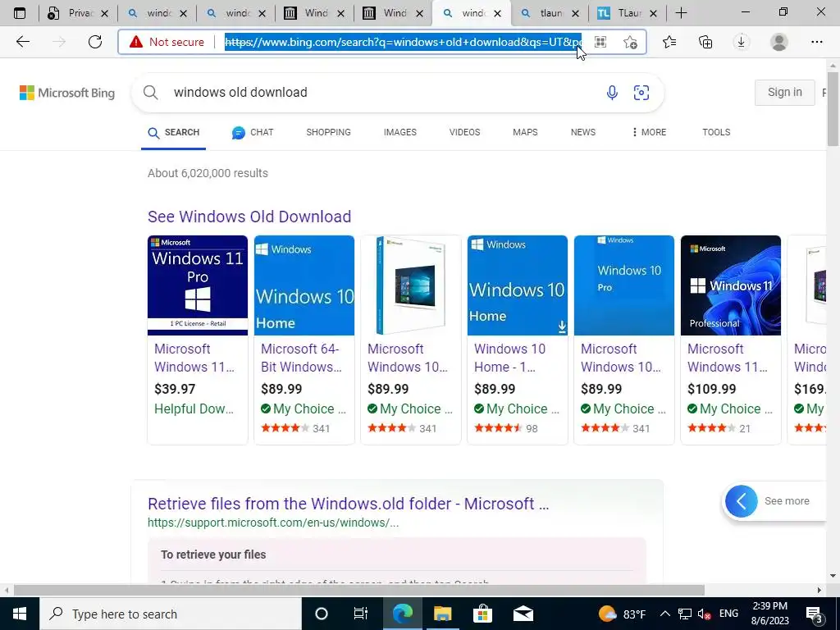Open Task View in taskbar
The width and height of the screenshot is (840, 630).
(361, 614)
